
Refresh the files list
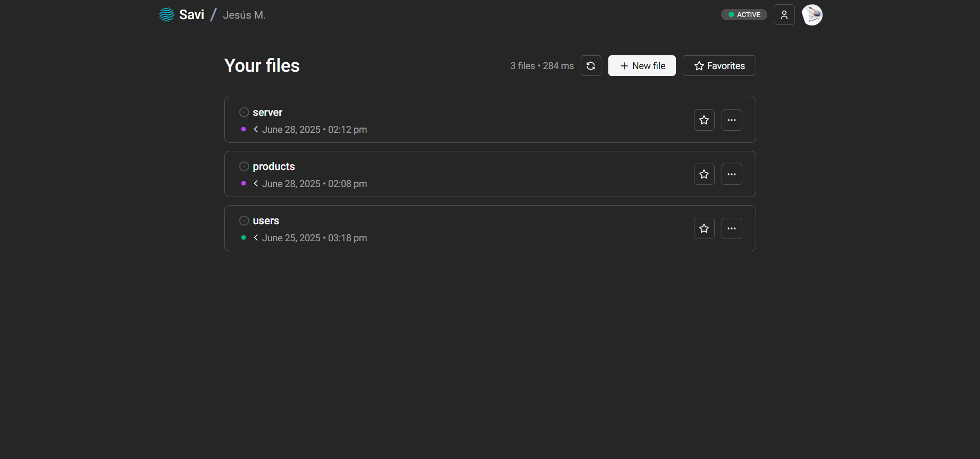(591, 66)
